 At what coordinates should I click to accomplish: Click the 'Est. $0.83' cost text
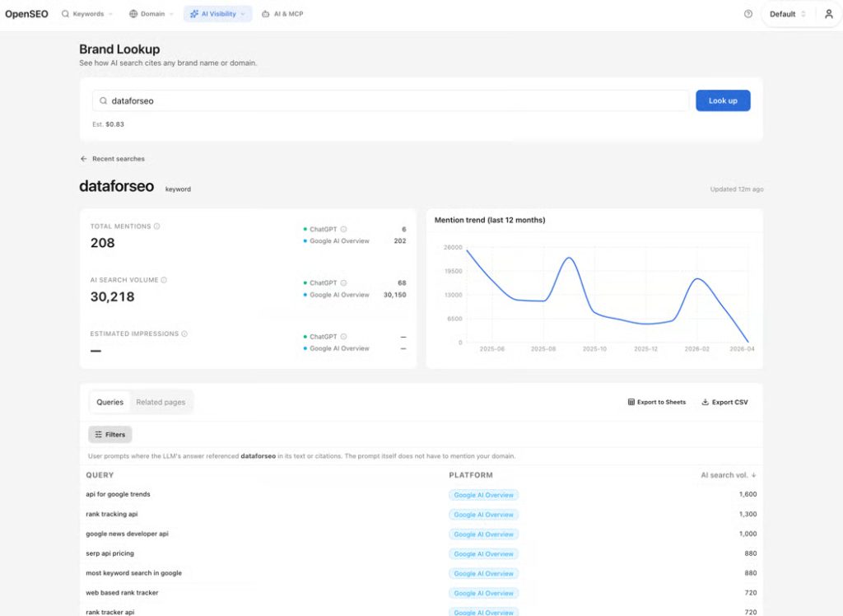coord(108,124)
